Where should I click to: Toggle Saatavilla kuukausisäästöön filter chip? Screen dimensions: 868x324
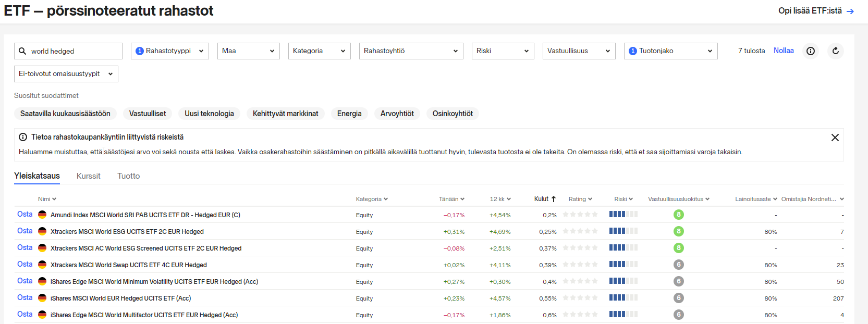[x=65, y=114]
